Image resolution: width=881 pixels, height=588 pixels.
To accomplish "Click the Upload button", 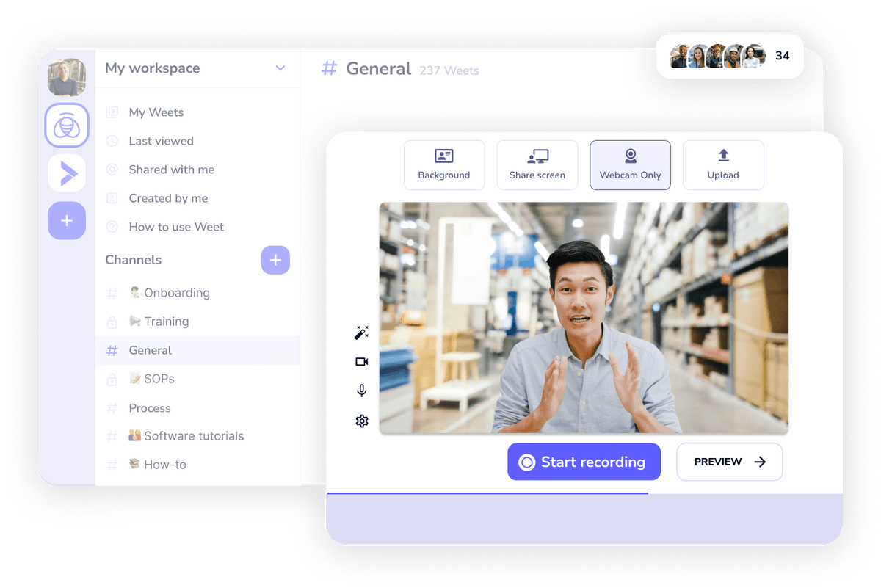I will [x=723, y=165].
